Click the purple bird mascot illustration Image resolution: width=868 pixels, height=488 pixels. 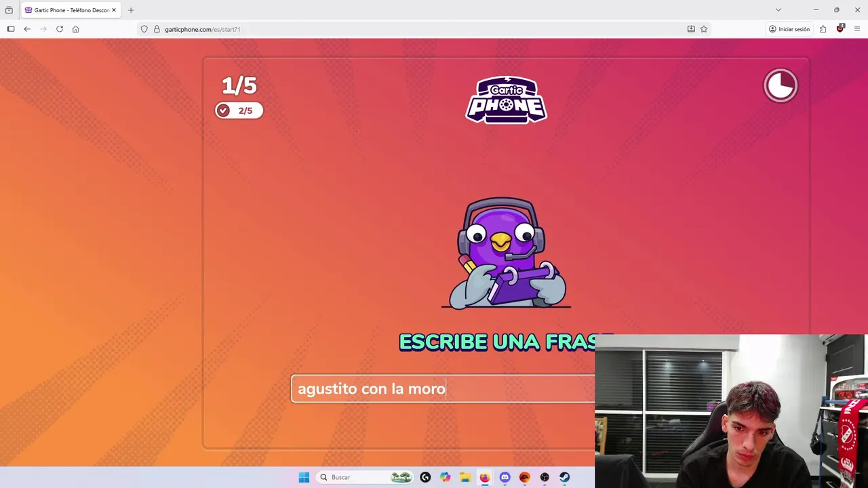click(x=506, y=253)
